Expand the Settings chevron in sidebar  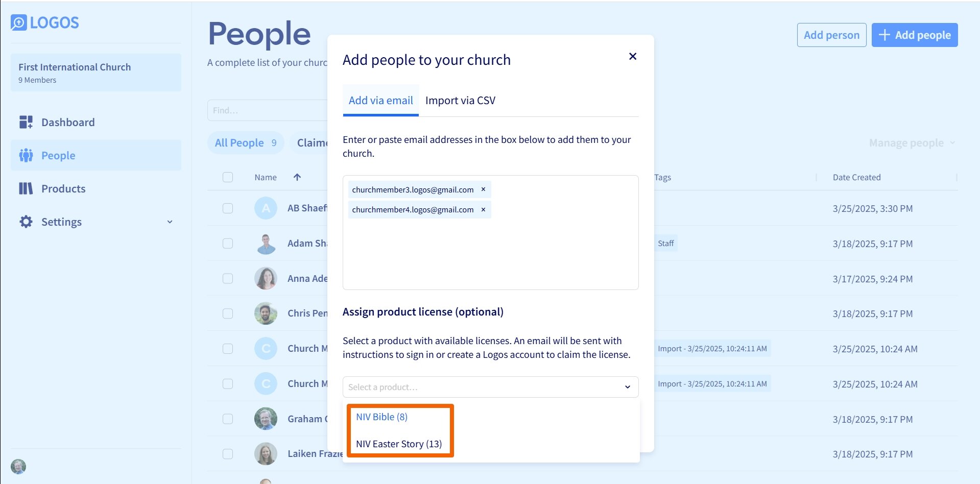pyautogui.click(x=170, y=222)
